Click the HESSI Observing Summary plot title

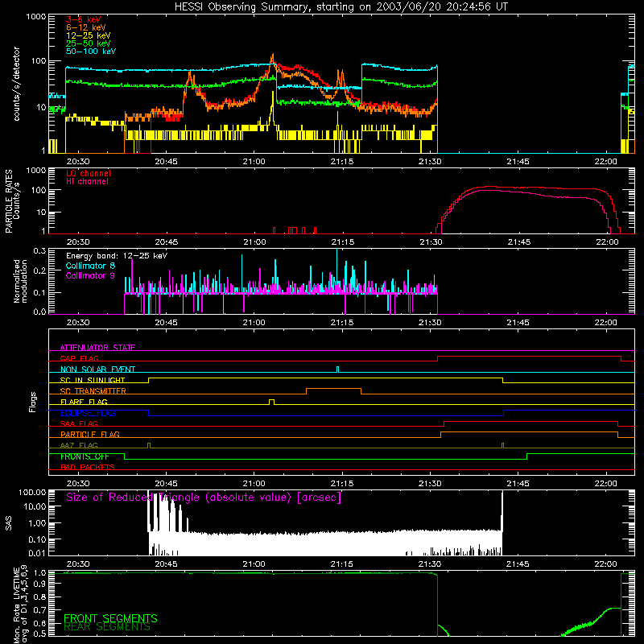pos(341,7)
